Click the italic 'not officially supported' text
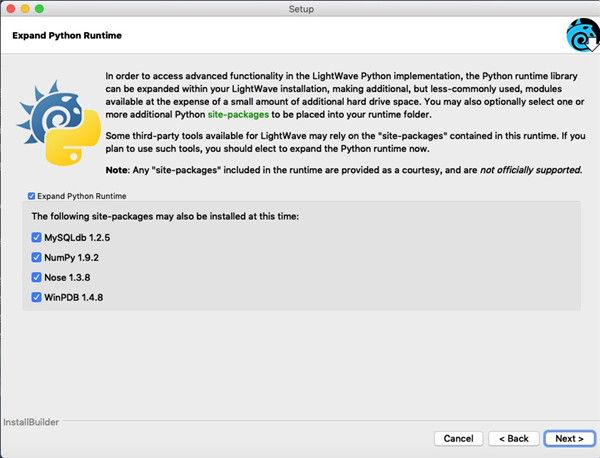This screenshot has height=458, width=600. coord(531,170)
